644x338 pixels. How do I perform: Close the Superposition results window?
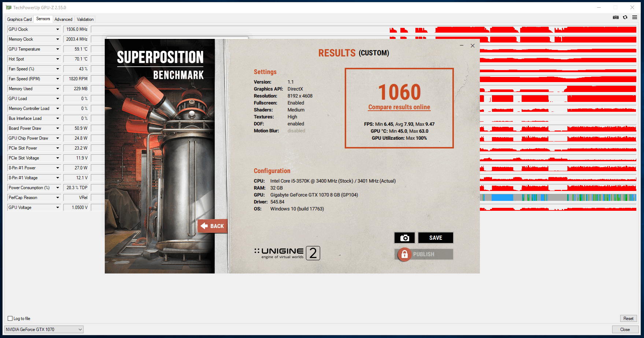click(473, 45)
